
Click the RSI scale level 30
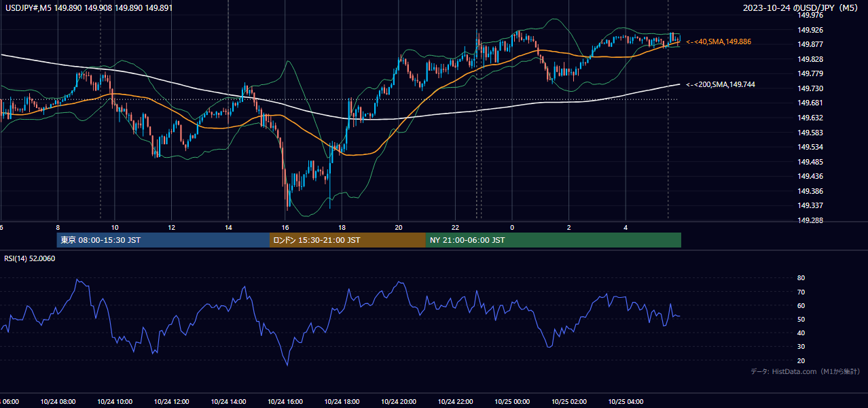pos(801,346)
